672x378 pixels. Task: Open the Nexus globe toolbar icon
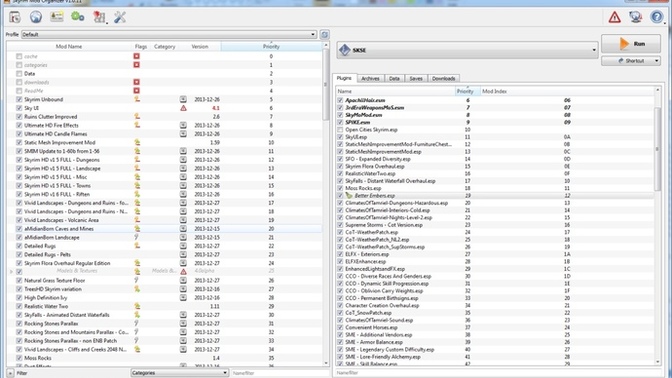[36, 17]
